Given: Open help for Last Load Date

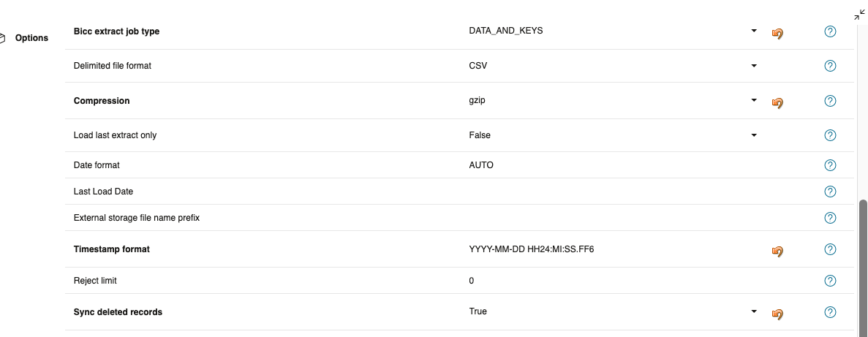Looking at the screenshot, I should tap(830, 192).
